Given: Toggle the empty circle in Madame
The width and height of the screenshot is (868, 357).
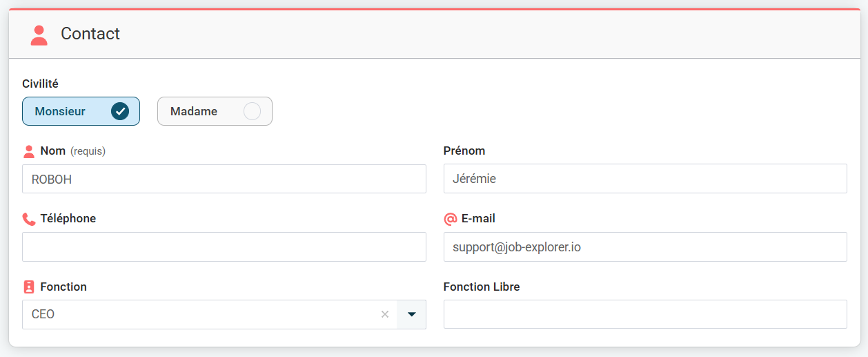Looking at the screenshot, I should click(x=252, y=111).
